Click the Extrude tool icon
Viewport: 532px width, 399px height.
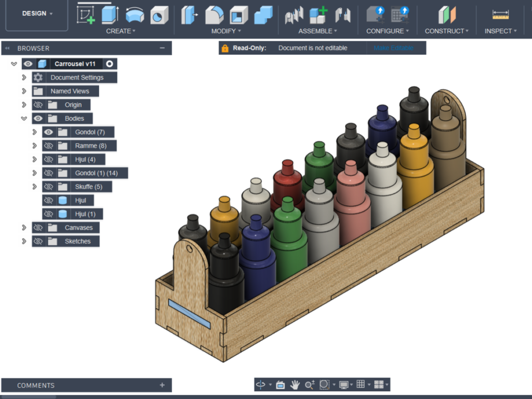point(110,15)
